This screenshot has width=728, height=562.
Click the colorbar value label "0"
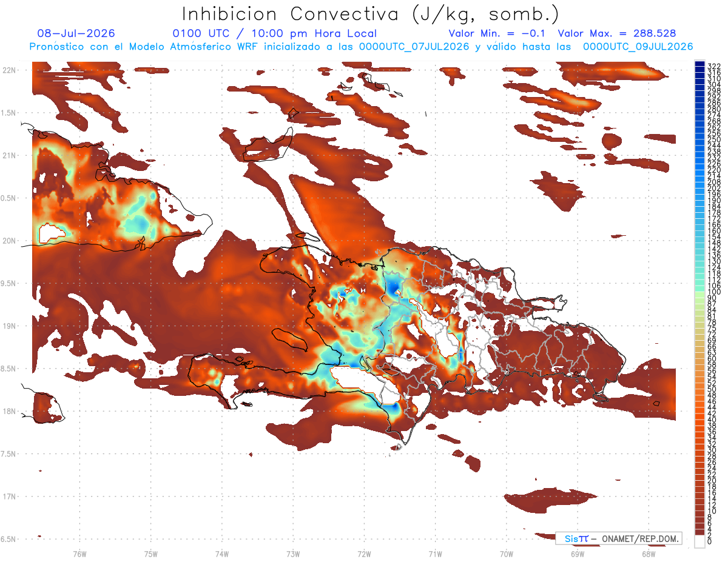click(x=710, y=543)
